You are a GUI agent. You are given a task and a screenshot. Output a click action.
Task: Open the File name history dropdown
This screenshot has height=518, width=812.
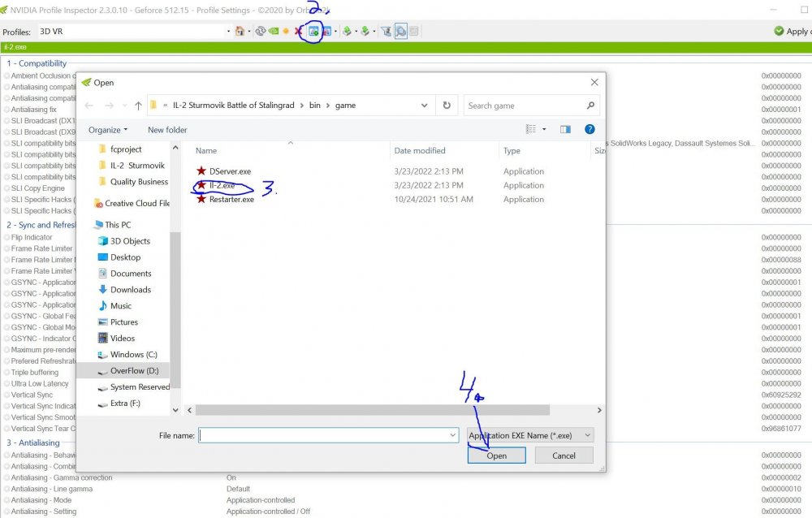[x=452, y=436]
